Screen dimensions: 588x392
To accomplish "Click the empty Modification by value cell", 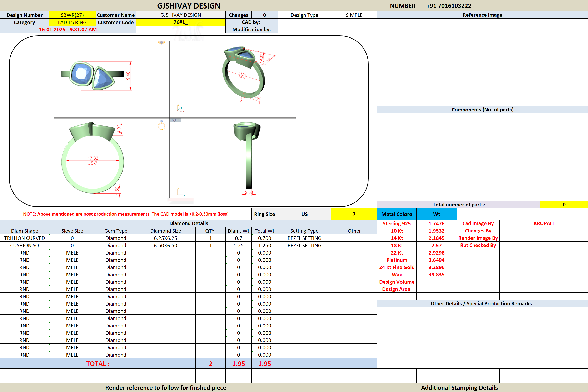I will pos(327,30).
